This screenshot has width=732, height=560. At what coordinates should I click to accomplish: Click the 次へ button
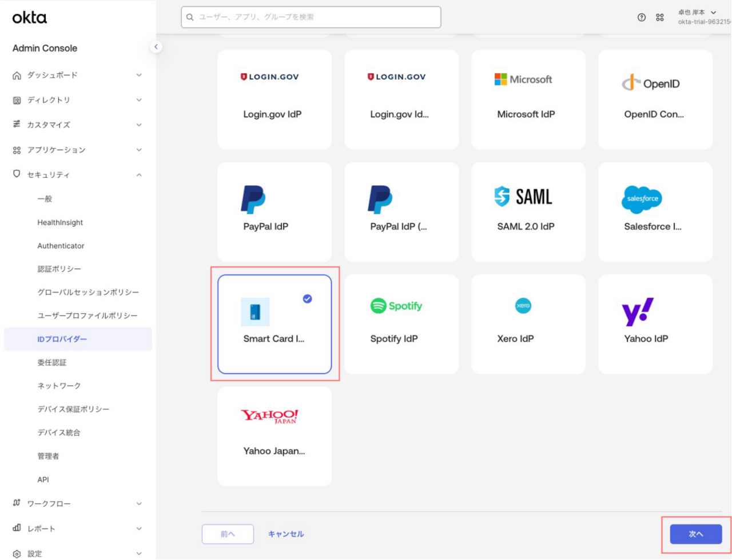click(695, 534)
